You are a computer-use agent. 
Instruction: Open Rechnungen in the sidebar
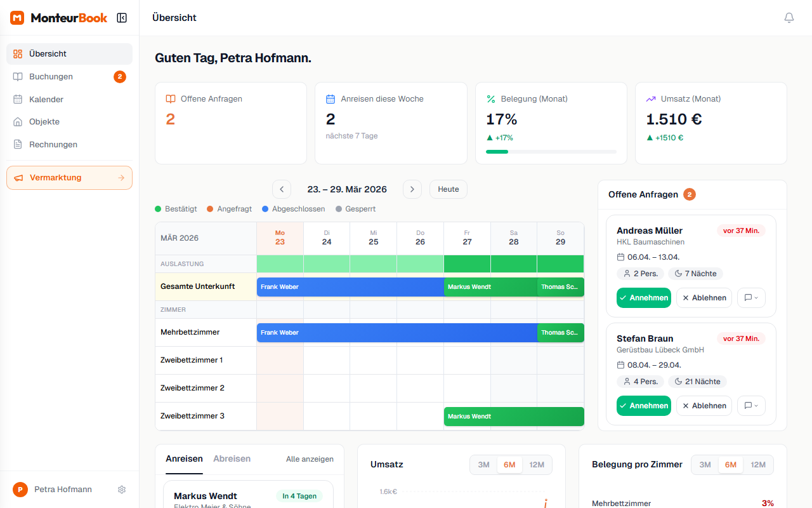coord(53,145)
